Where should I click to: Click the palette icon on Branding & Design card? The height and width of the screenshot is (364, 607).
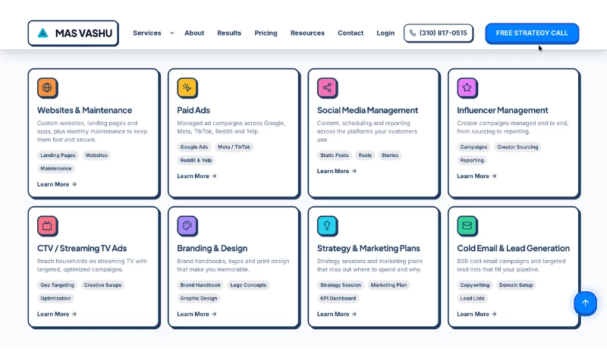click(187, 225)
